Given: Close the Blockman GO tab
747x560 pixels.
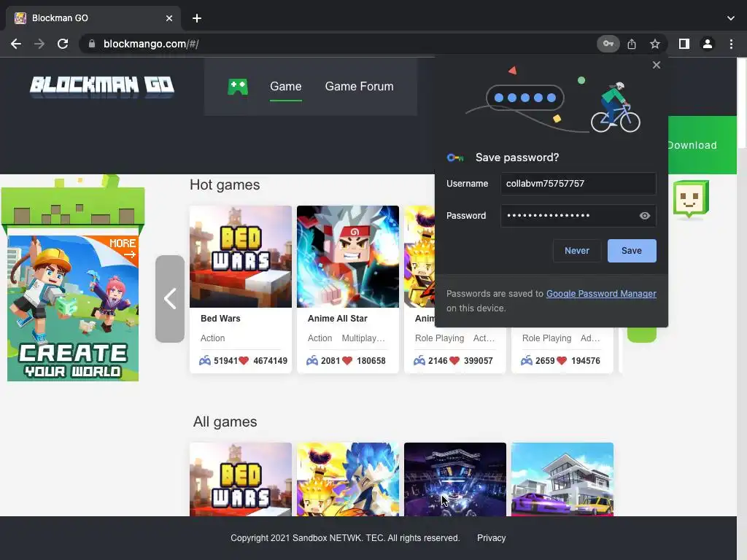Looking at the screenshot, I should (x=169, y=18).
